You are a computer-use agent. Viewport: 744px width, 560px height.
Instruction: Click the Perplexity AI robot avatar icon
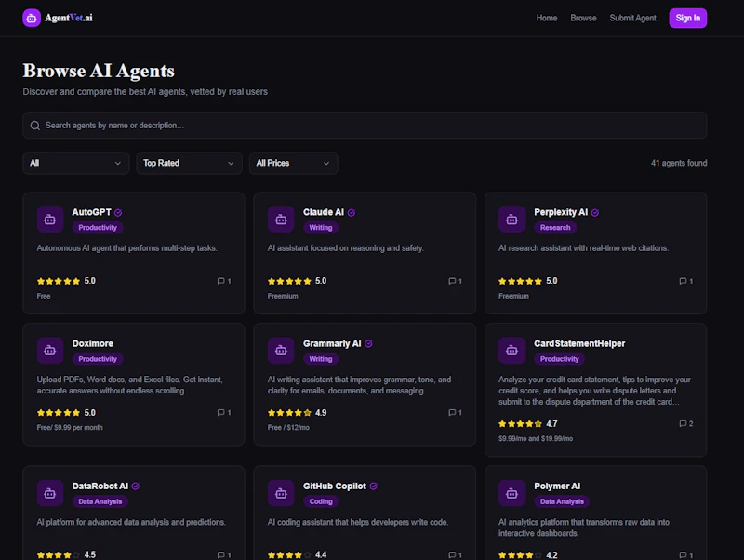[x=511, y=220]
